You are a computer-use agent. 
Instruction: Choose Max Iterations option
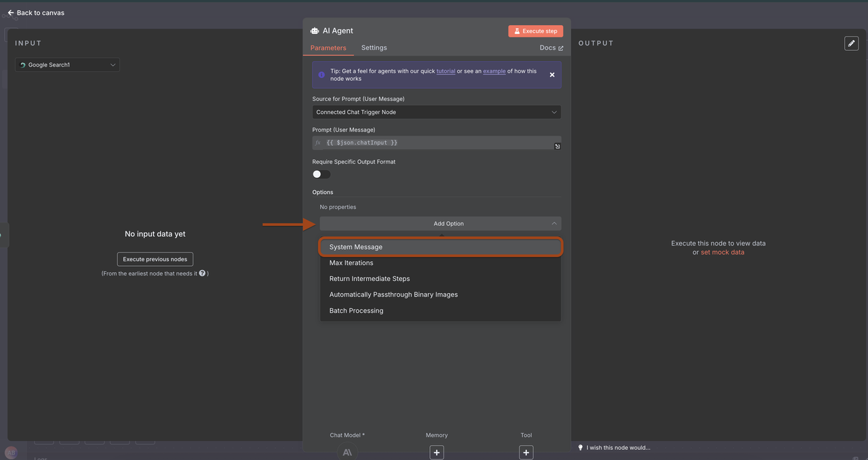pyautogui.click(x=441, y=263)
